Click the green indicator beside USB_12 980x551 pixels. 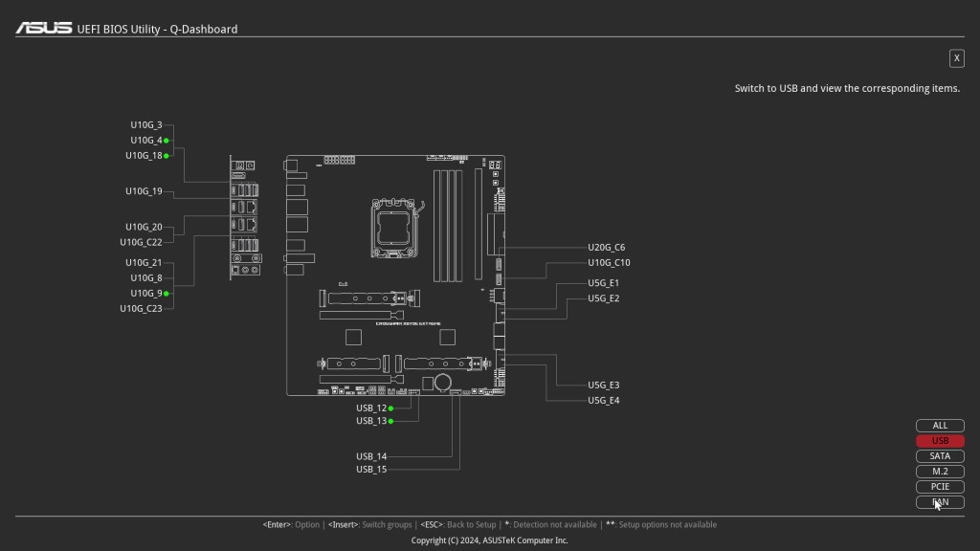click(390, 408)
